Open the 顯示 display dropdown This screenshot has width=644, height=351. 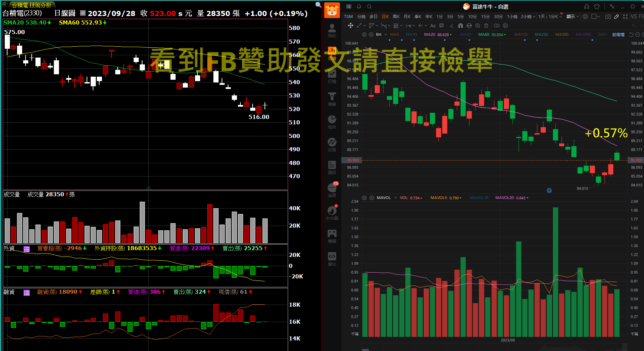(x=573, y=16)
